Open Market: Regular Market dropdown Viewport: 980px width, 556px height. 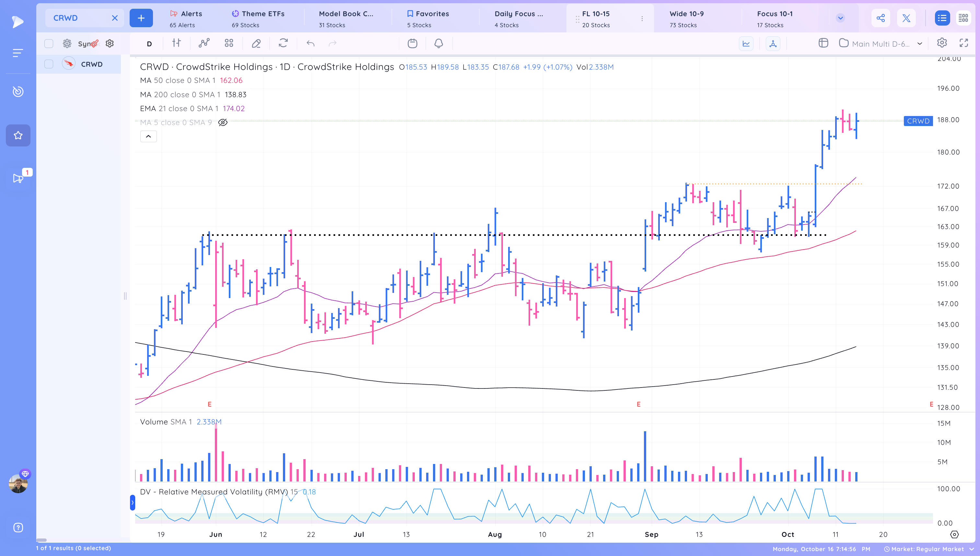[x=929, y=549]
